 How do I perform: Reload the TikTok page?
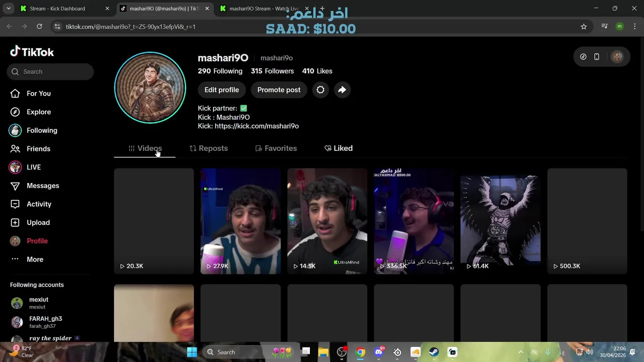(39, 27)
